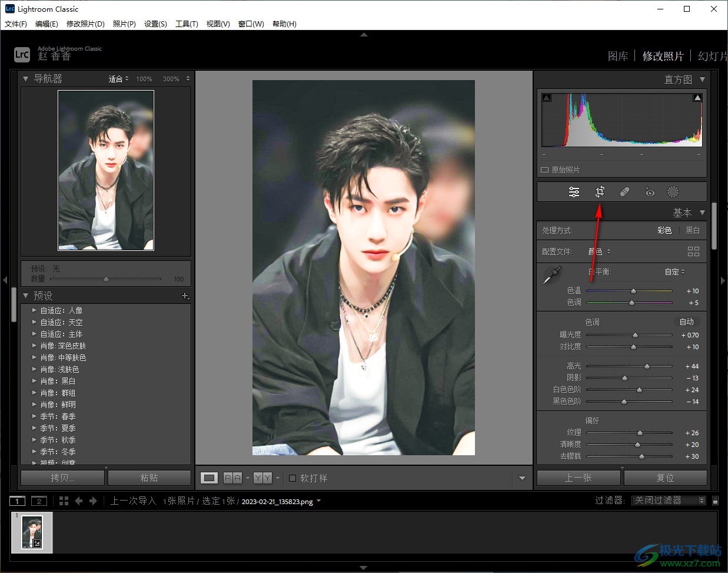Image resolution: width=728 pixels, height=573 pixels.
Task: Switch to loupe view icon in toolbar
Action: pos(209,478)
